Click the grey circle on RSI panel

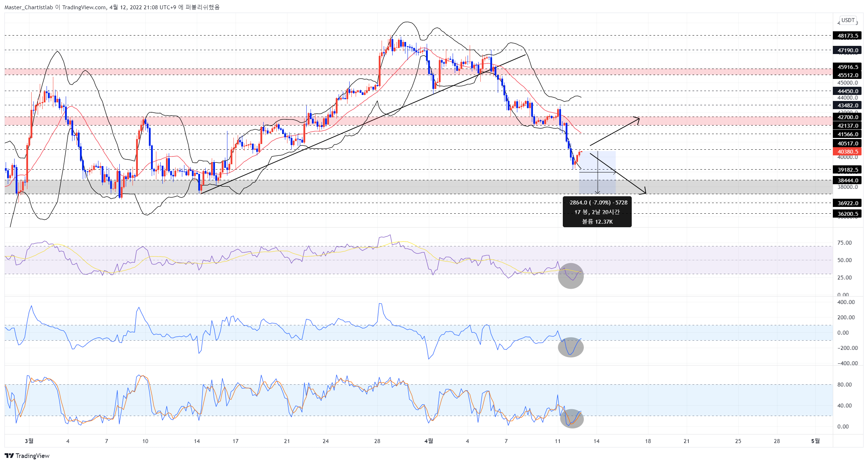[571, 276]
